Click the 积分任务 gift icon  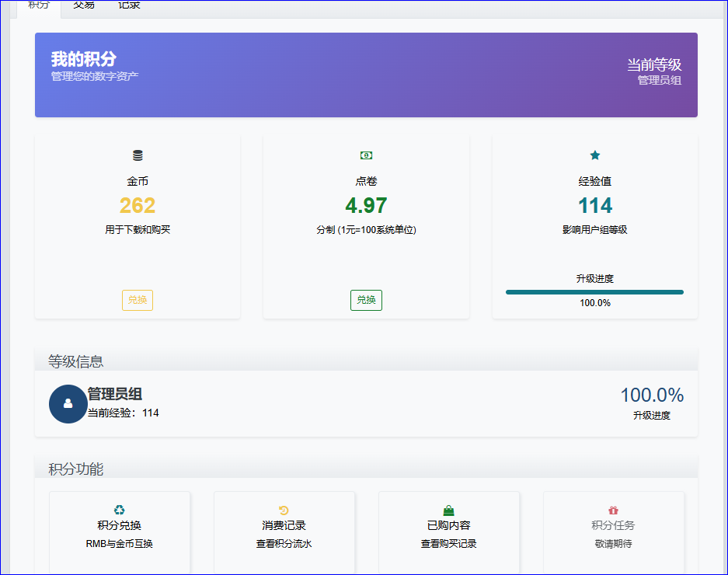coord(613,511)
